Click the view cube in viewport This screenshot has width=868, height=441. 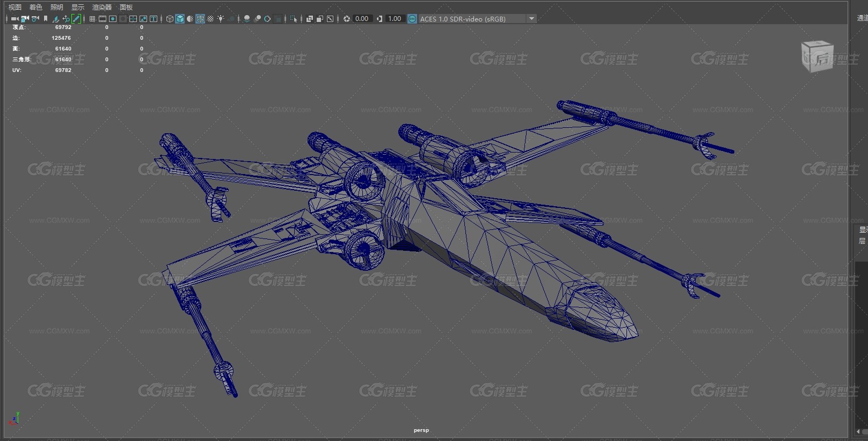818,56
